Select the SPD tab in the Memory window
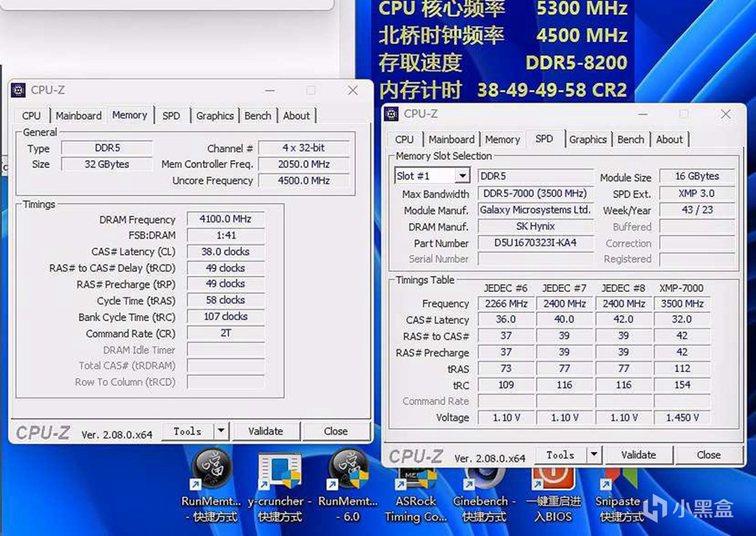 171,116
